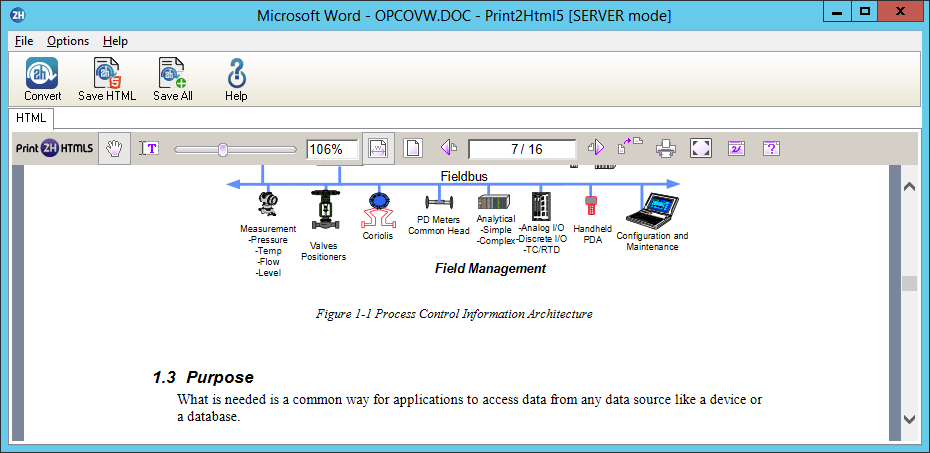
Task: Select the HTML tab
Action: [x=31, y=118]
